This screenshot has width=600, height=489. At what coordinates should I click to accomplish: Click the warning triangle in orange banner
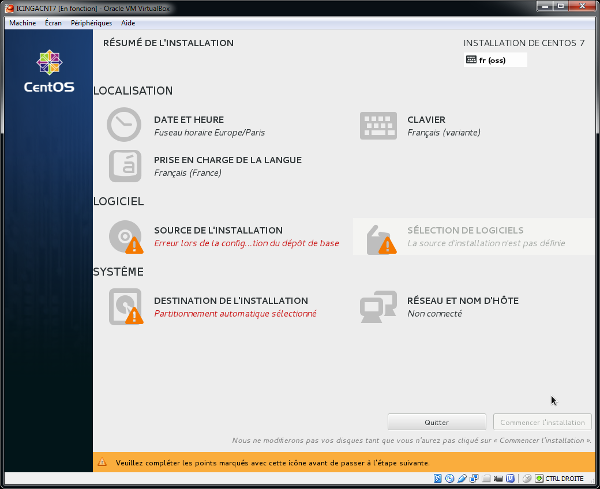click(102, 462)
